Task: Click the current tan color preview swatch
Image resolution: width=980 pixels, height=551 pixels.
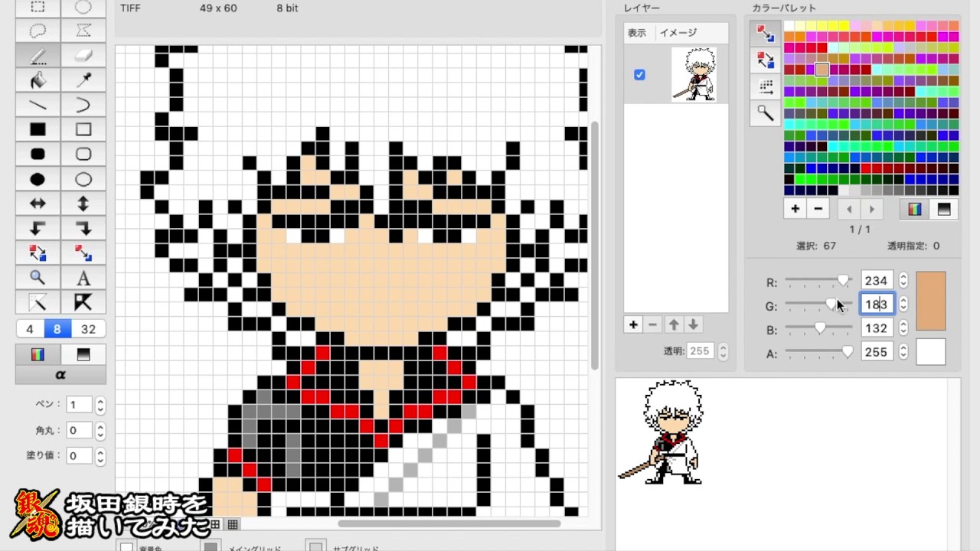Action: [x=931, y=301]
